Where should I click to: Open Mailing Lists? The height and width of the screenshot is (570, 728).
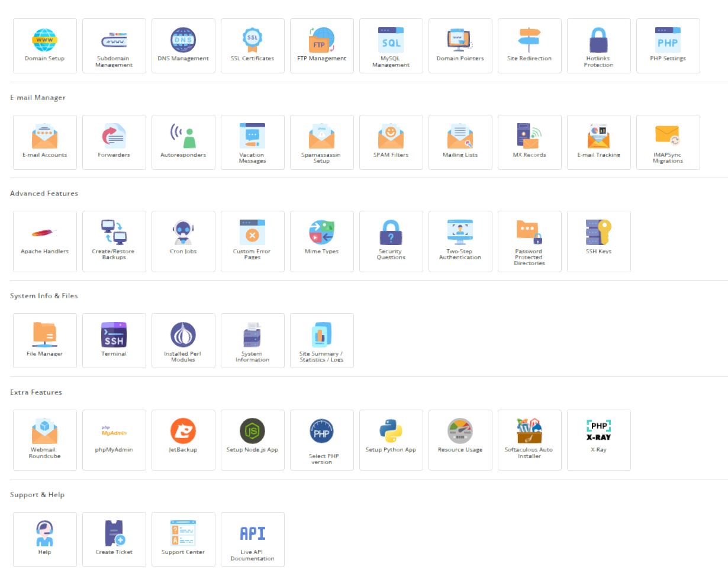coord(460,142)
